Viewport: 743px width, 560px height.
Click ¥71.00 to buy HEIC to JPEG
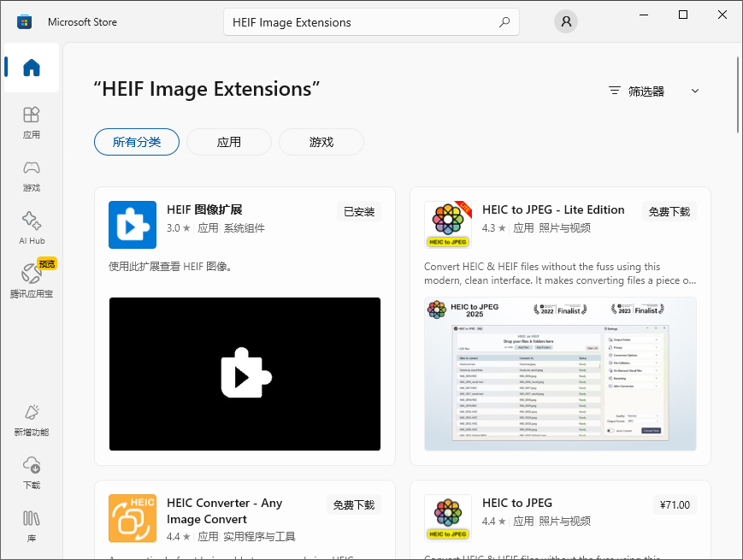674,504
